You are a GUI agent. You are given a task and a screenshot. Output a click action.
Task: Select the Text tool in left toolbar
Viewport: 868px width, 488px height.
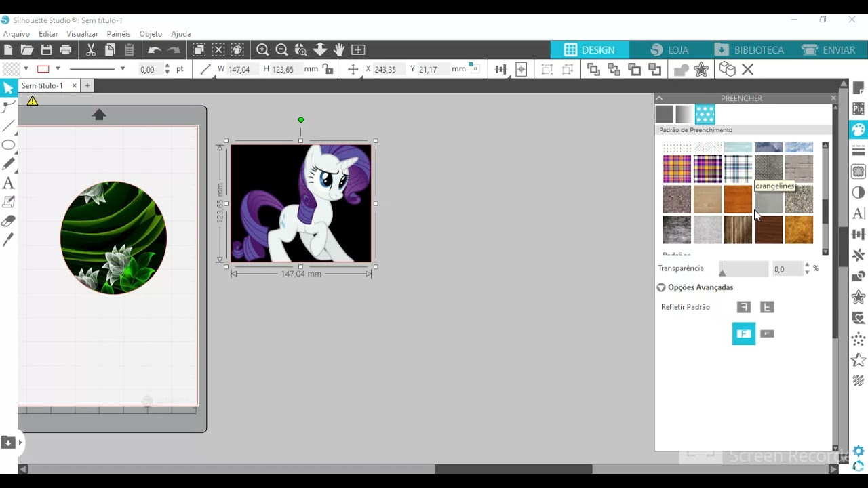(x=9, y=183)
